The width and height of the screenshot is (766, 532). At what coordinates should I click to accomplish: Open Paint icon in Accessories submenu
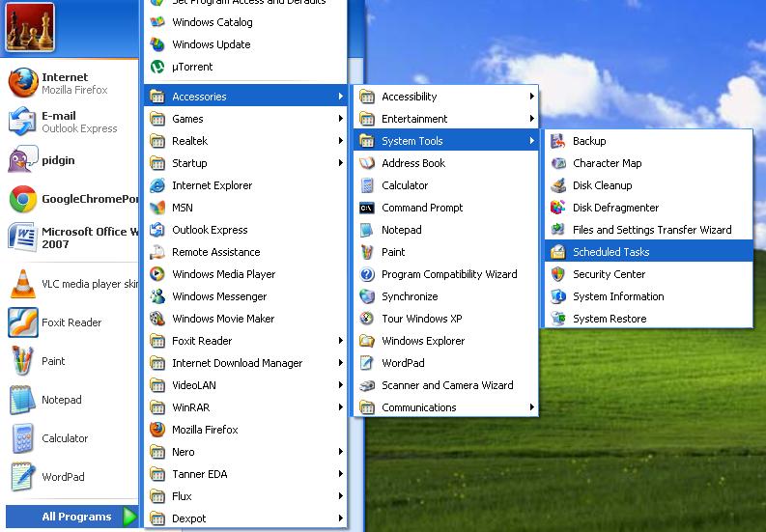[x=367, y=252]
